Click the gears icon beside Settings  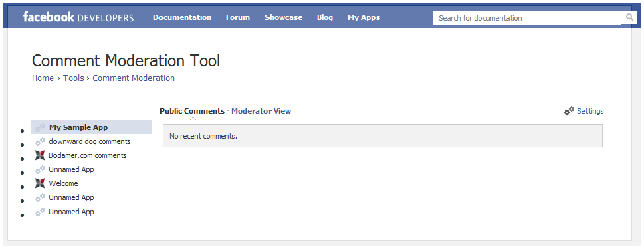point(569,111)
